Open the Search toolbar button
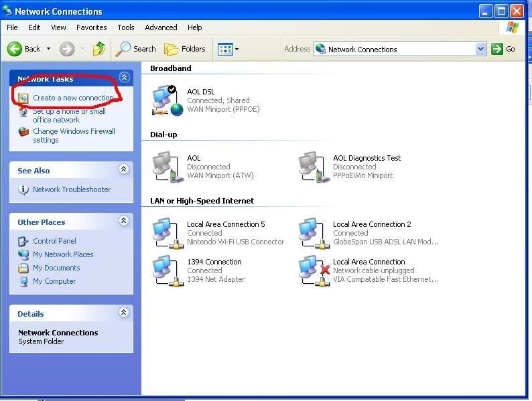This screenshot has width=532, height=401. point(135,49)
